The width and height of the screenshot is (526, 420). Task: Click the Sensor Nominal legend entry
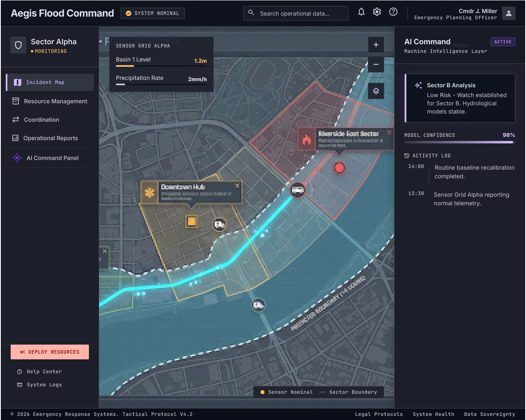pos(286,392)
